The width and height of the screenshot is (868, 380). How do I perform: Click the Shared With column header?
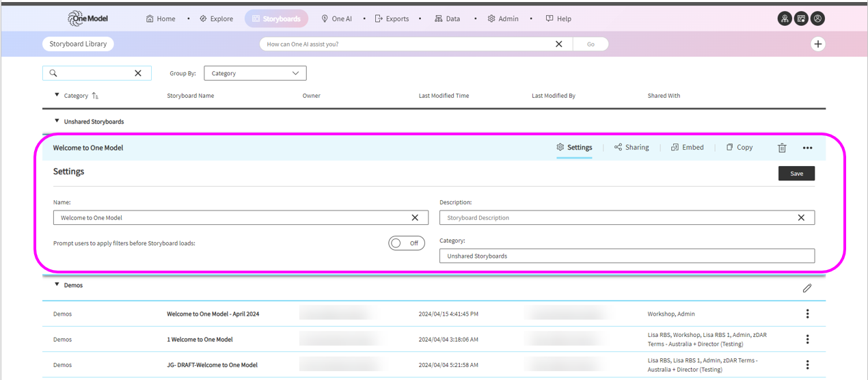664,96
